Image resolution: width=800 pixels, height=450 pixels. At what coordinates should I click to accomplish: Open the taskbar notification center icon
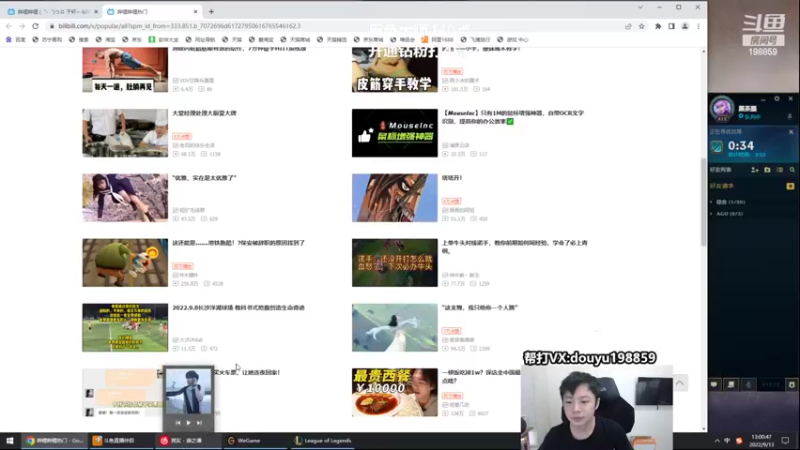pos(786,441)
